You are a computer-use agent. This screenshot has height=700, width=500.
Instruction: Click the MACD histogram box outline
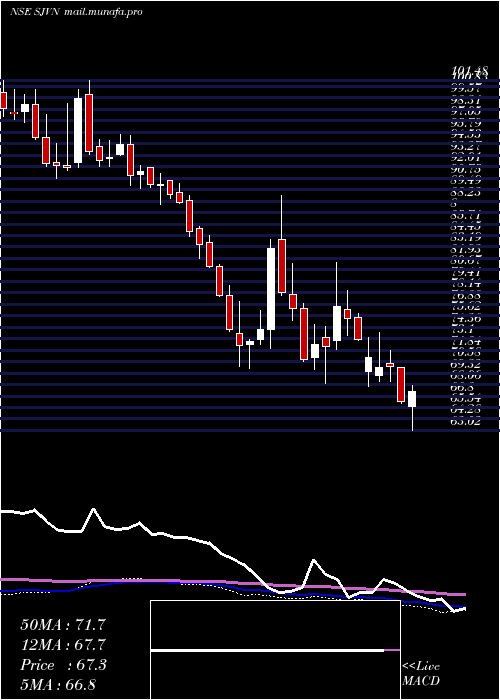click(275, 650)
